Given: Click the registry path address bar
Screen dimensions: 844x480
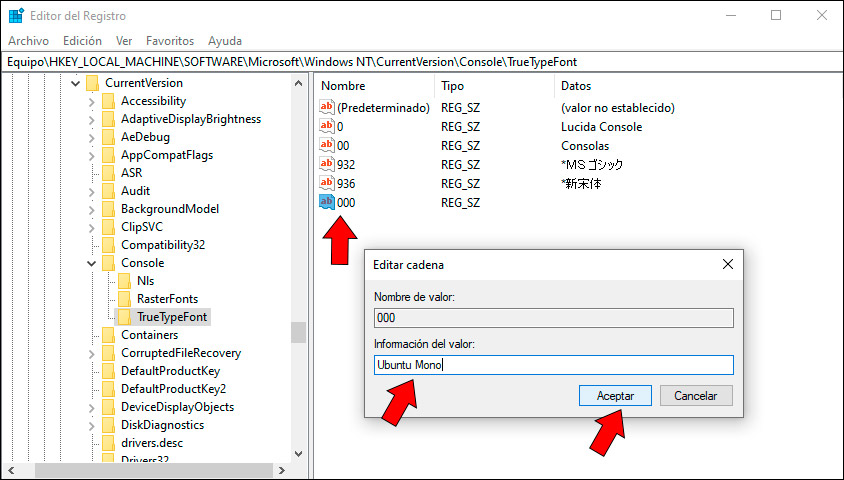Looking at the screenshot, I should click(x=422, y=62).
